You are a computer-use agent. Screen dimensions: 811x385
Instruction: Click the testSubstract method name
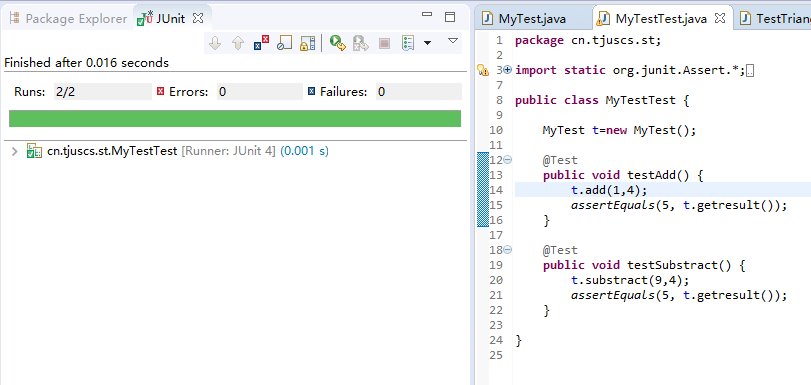[x=672, y=265]
